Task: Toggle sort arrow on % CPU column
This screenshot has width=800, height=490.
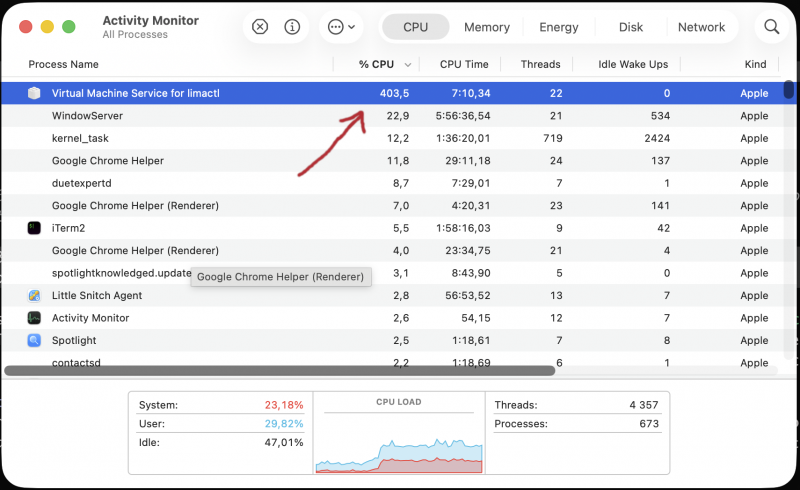Action: (408, 65)
